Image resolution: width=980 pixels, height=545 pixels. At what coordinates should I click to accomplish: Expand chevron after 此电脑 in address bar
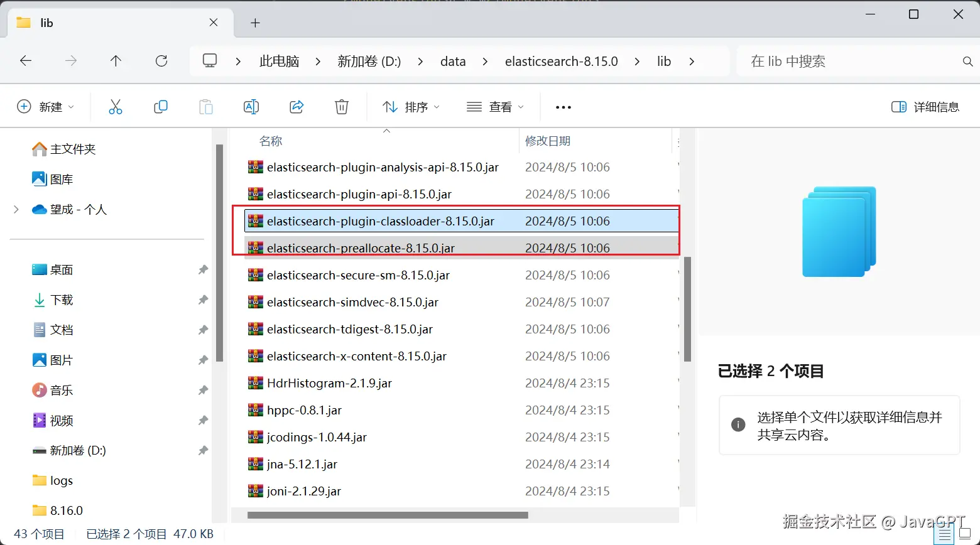pyautogui.click(x=318, y=62)
